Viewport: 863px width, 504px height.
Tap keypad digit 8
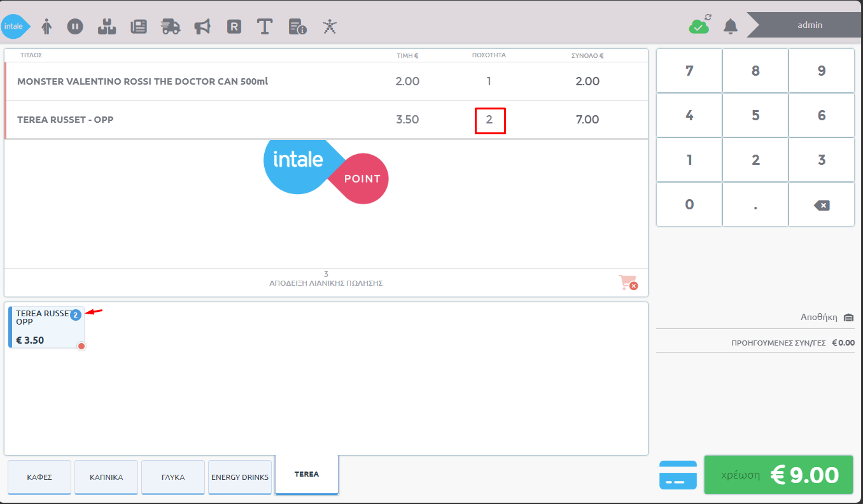click(755, 71)
